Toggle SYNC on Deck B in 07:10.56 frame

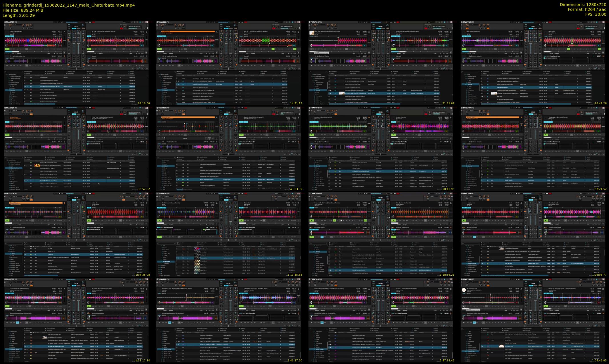click(89, 36)
